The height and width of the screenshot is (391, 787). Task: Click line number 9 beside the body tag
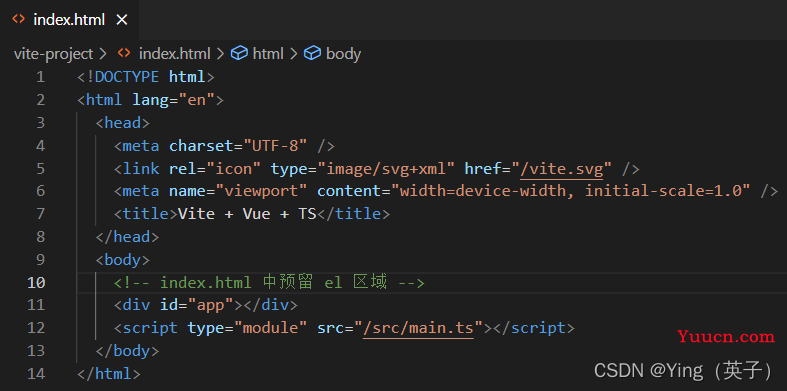(41, 260)
